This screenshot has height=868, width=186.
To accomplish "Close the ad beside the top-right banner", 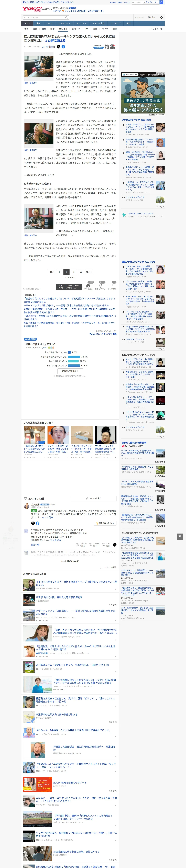I will click(x=163, y=73).
